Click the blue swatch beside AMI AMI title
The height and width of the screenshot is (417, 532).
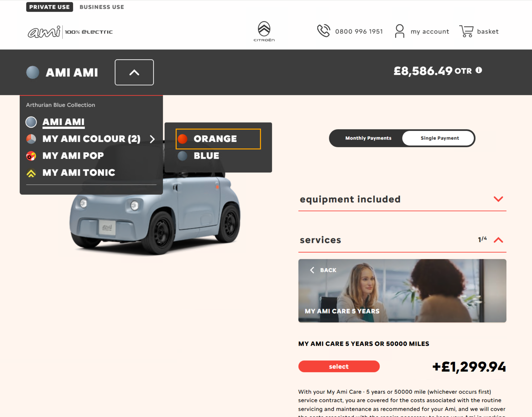coord(33,72)
